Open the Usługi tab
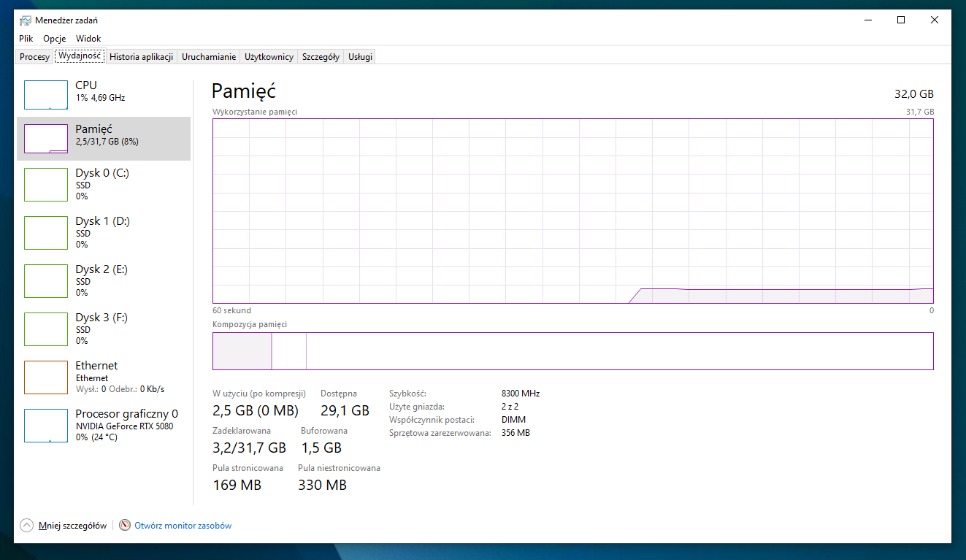The image size is (966, 560). [x=360, y=57]
